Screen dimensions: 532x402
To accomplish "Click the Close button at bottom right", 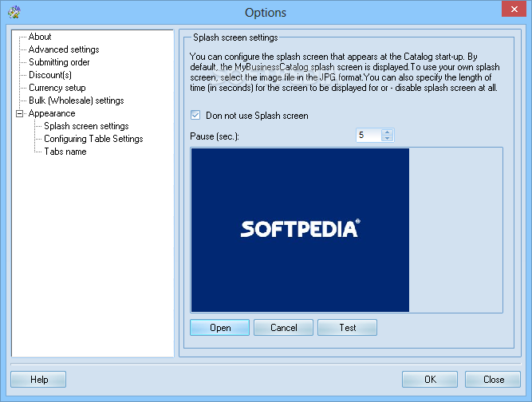I will [493, 380].
